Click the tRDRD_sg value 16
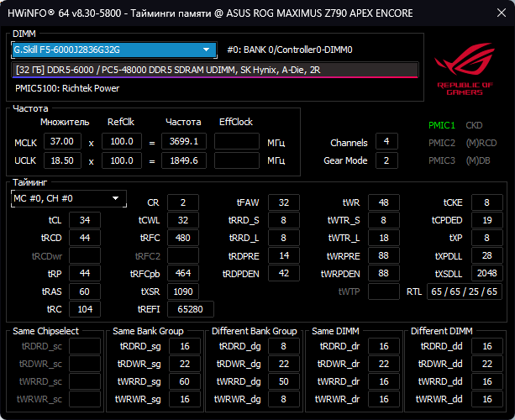 point(185,346)
